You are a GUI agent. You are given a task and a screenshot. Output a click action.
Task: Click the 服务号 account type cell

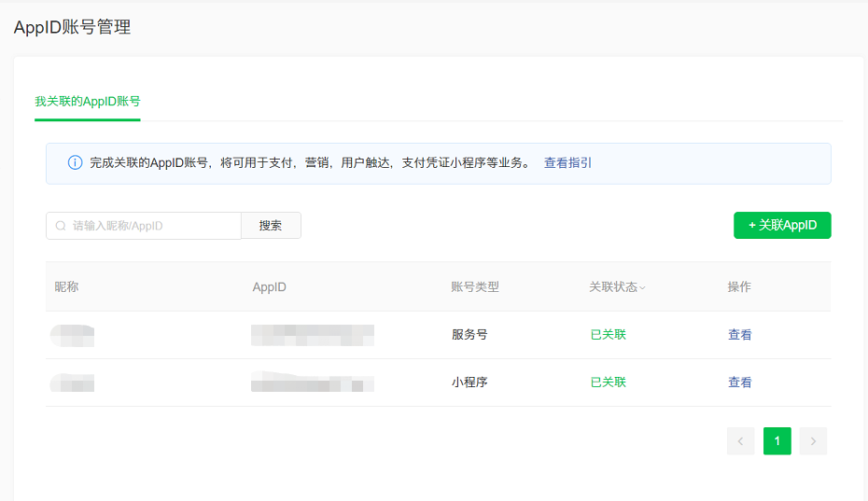(469, 334)
